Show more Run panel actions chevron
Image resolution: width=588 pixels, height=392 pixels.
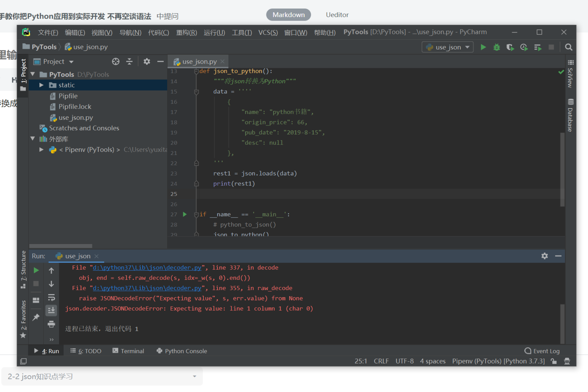click(51, 339)
